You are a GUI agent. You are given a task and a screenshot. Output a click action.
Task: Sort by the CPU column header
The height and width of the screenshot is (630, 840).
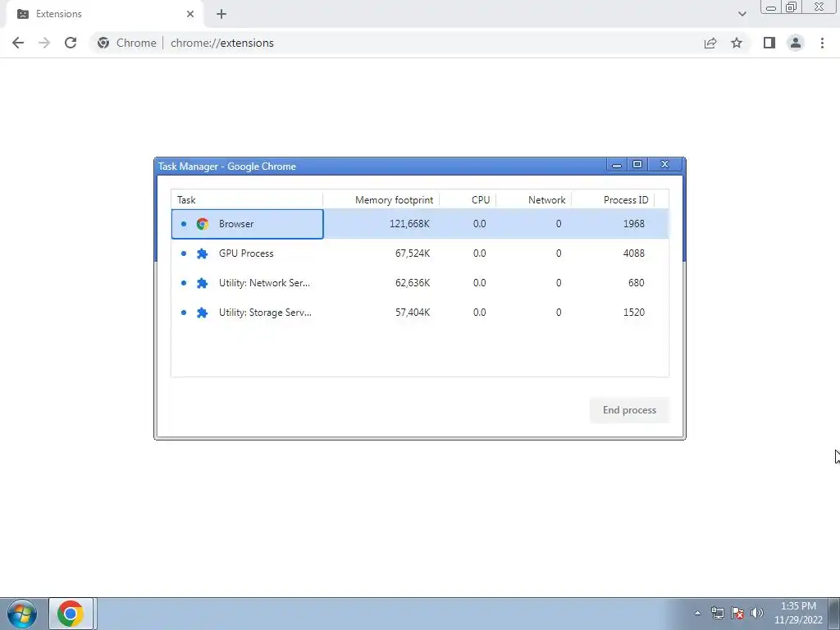pos(468,200)
